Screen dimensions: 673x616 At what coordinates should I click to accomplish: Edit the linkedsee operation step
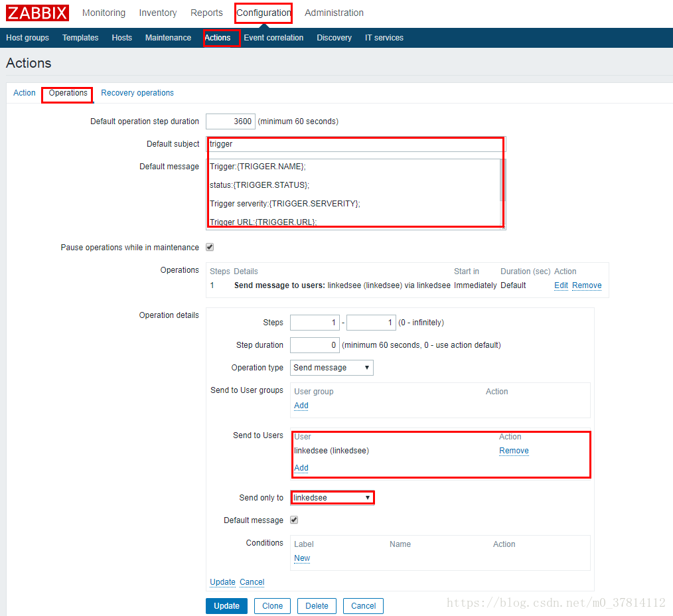[x=561, y=285]
